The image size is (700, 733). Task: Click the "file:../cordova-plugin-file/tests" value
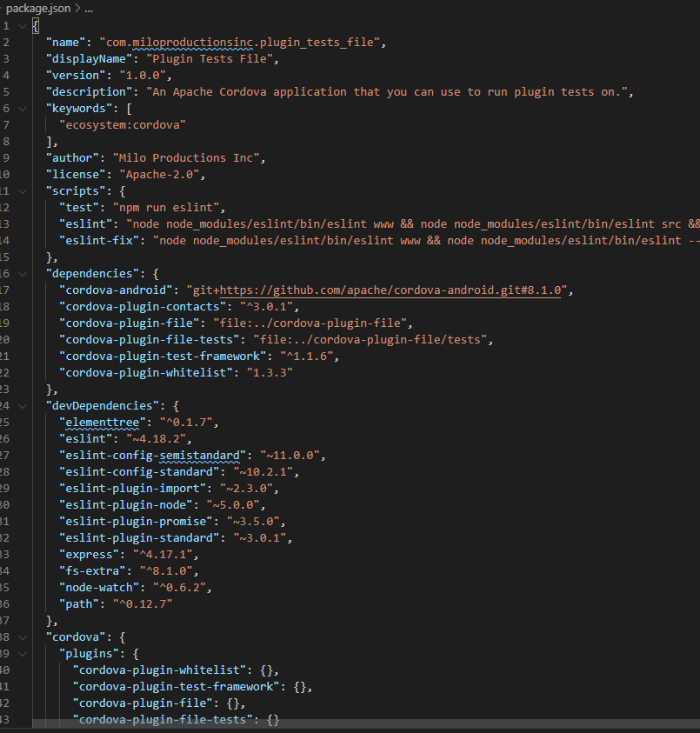(x=370, y=340)
